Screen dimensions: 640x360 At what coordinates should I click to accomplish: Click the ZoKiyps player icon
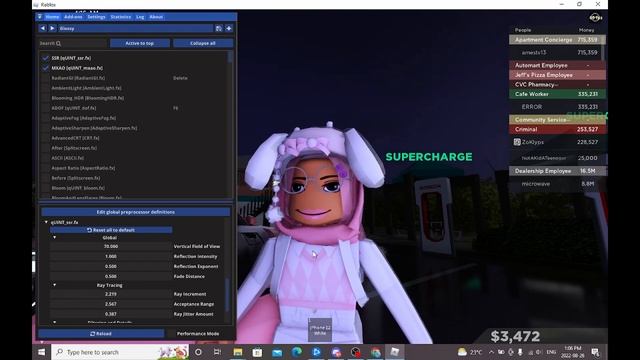pos(517,142)
